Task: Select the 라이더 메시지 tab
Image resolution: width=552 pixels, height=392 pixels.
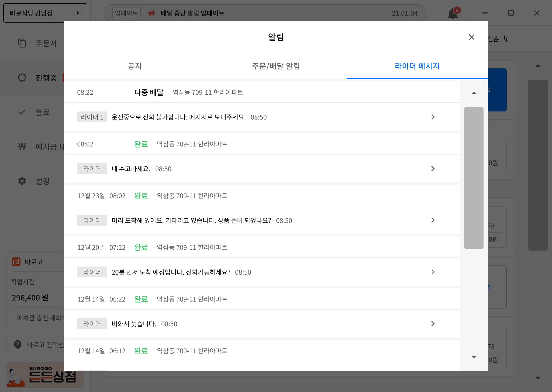Action: pos(417,66)
